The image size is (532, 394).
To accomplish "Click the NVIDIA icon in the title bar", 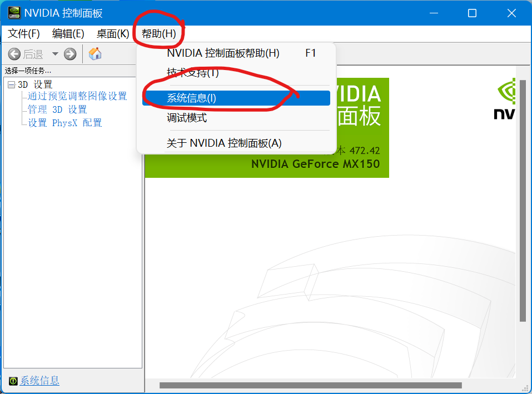I will tap(14, 13).
